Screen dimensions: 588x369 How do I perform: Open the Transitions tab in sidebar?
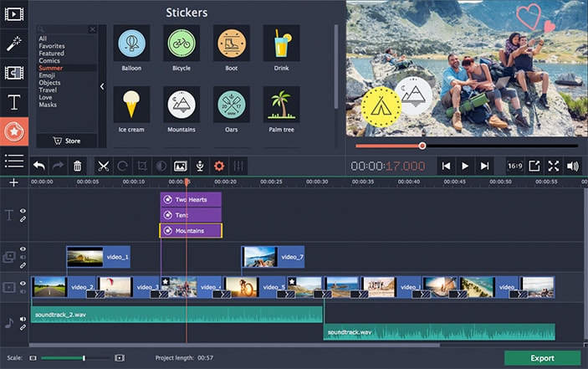[x=14, y=73]
